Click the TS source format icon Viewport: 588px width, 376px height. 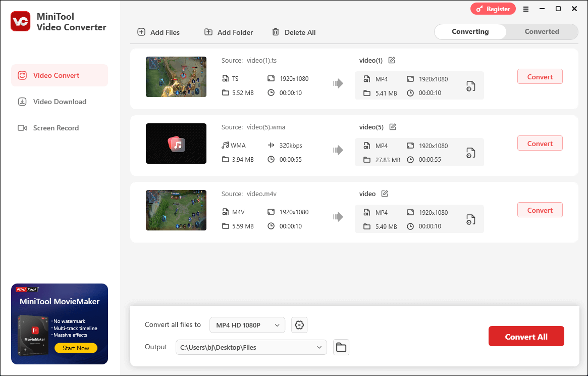(x=226, y=78)
